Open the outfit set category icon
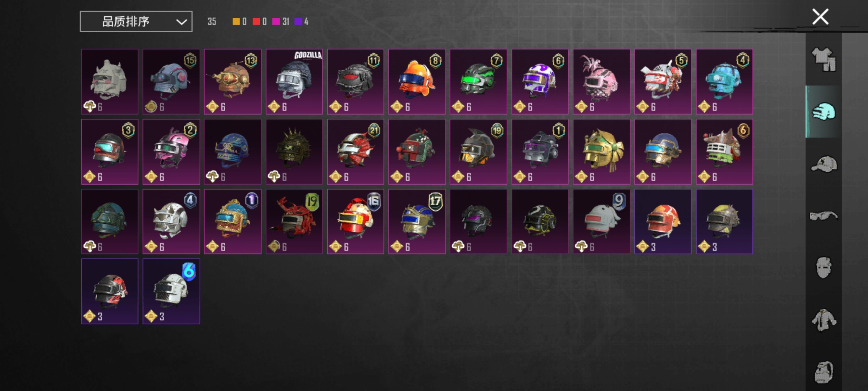 coord(824,60)
